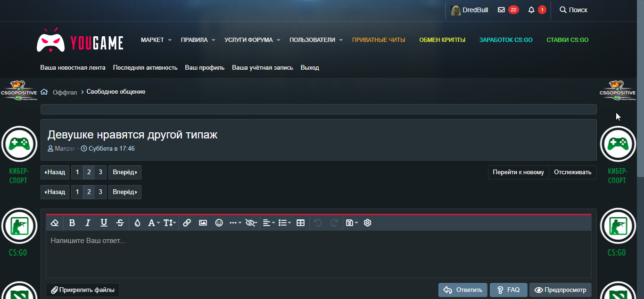Viewport: 644px width, 299px height.
Task: Open the Оффтоп breadcrumb link
Action: pyautogui.click(x=65, y=92)
